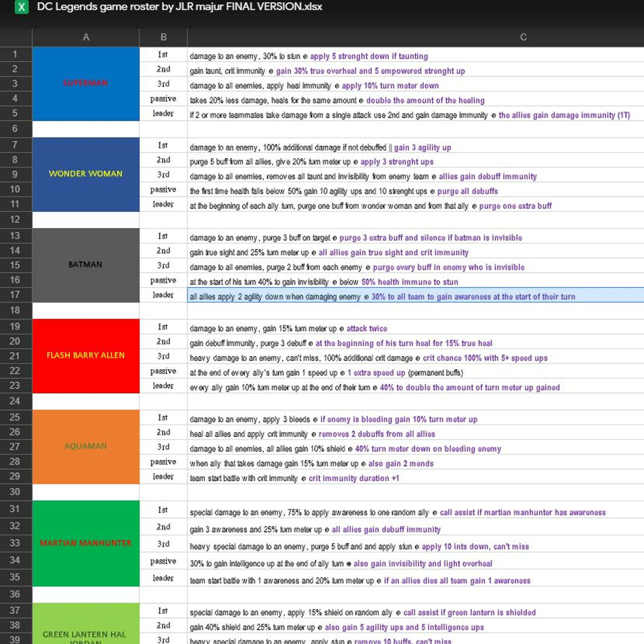The width and height of the screenshot is (644, 644).
Task: Select row 24 header
Action: (x=16, y=401)
